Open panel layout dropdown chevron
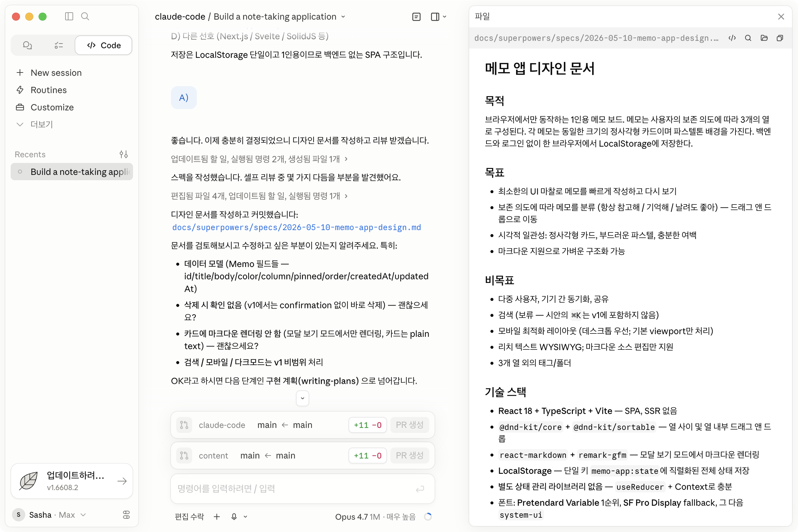Screen dimensions: 798x532 click(x=445, y=17)
